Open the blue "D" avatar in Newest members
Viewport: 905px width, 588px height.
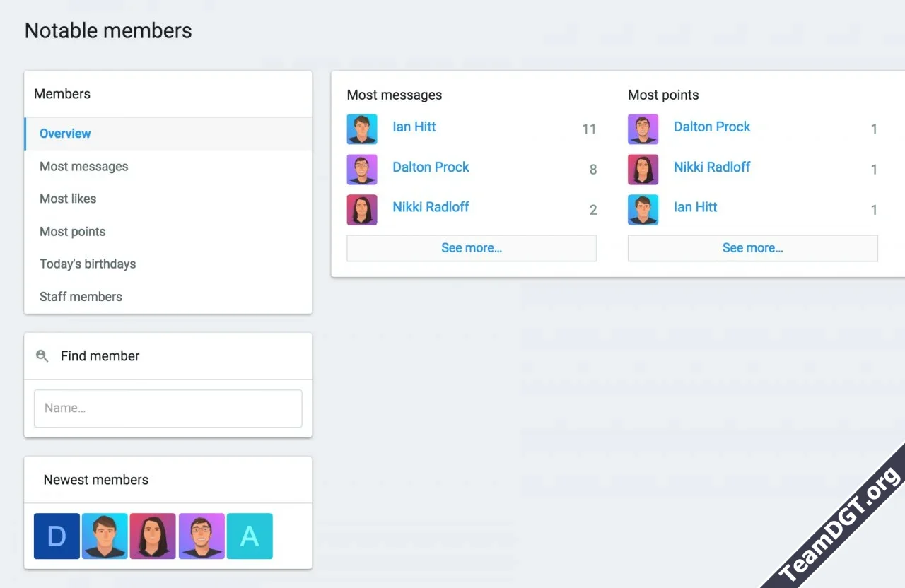coord(57,536)
